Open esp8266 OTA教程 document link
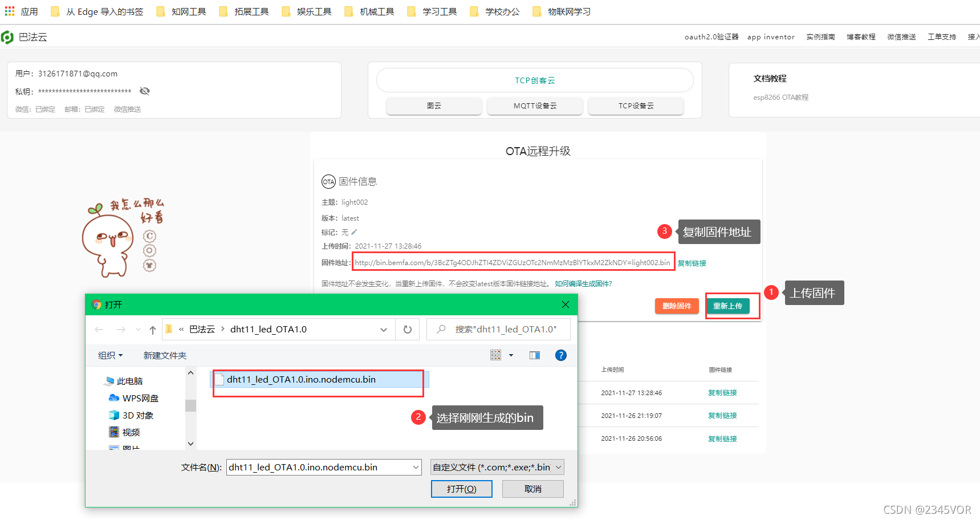The height and width of the screenshot is (520, 980). point(780,97)
